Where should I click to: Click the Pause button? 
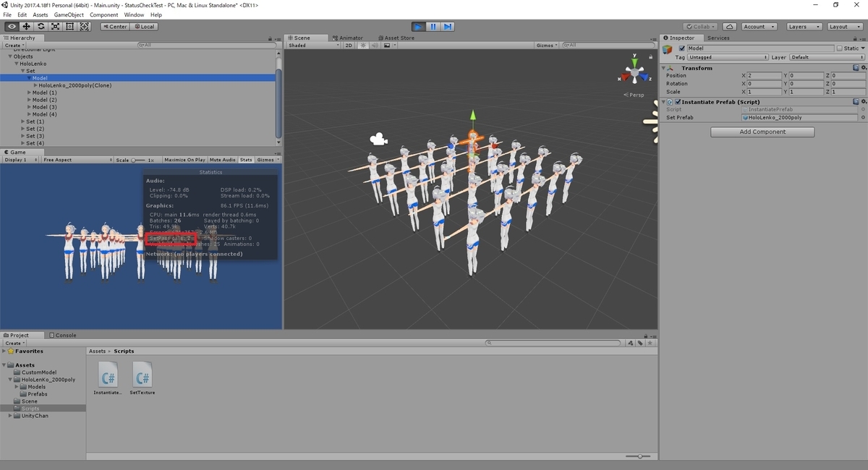(x=433, y=27)
